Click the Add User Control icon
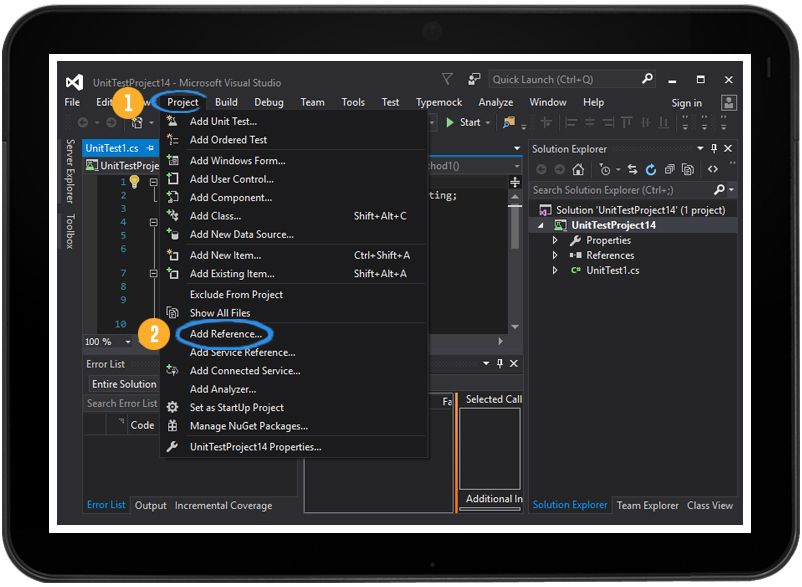This screenshot has height=587, width=802. coord(173,179)
